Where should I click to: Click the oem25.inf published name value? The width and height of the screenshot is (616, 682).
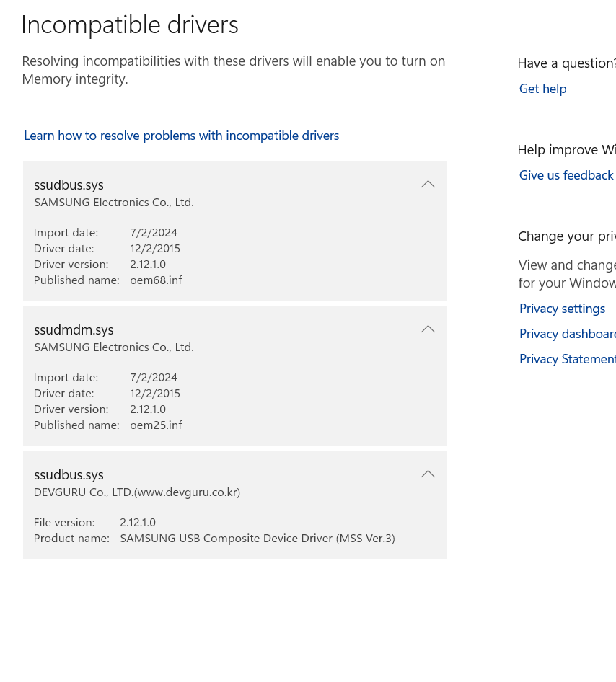[156, 425]
